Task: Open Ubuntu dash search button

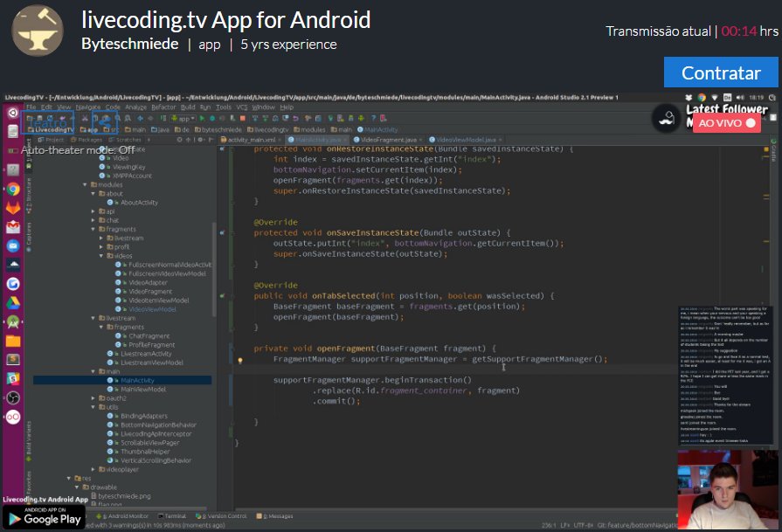Action: click(x=13, y=113)
